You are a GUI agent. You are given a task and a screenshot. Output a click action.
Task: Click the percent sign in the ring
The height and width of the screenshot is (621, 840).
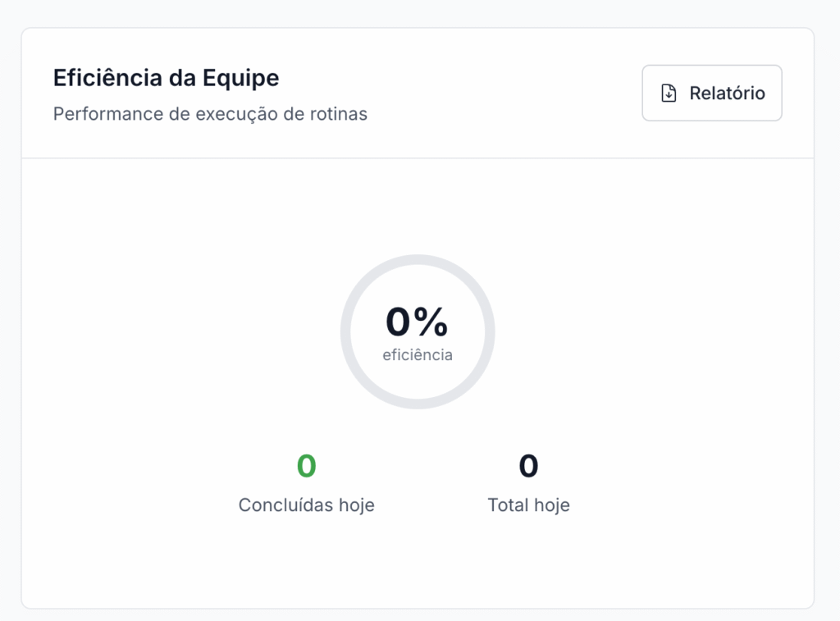[x=431, y=322]
